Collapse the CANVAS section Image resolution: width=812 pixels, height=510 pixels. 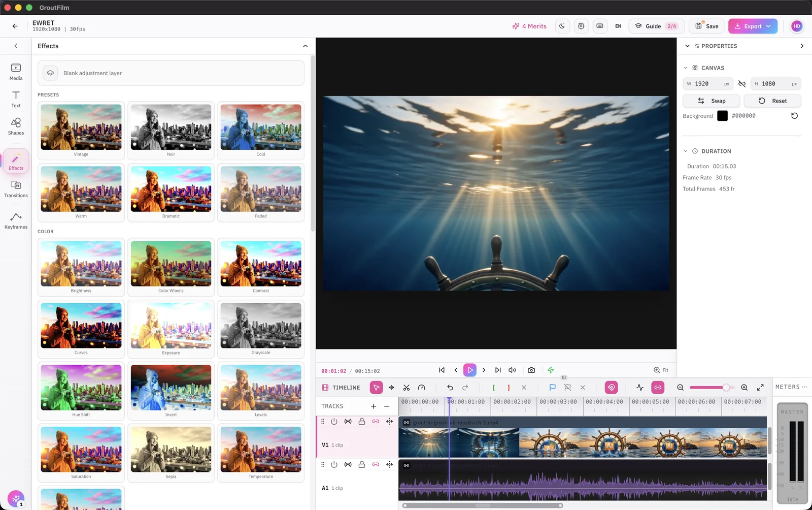[x=685, y=68]
